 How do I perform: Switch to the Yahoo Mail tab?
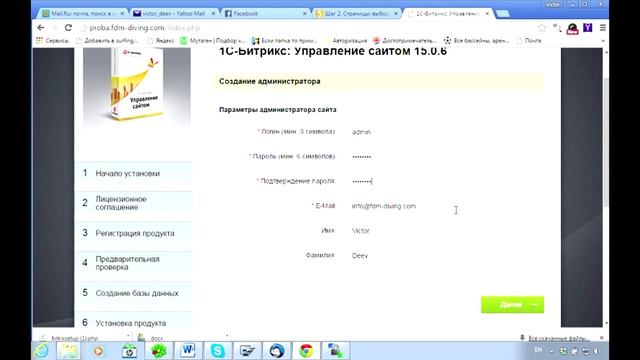tap(173, 13)
